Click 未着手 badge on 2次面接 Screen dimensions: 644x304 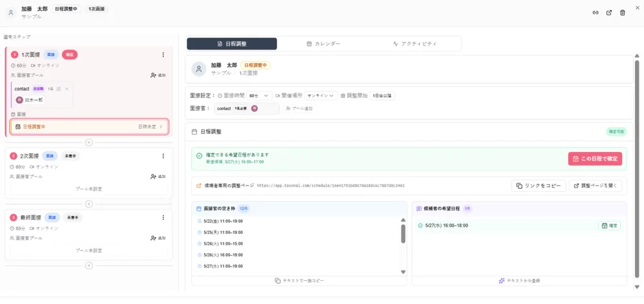tap(71, 156)
